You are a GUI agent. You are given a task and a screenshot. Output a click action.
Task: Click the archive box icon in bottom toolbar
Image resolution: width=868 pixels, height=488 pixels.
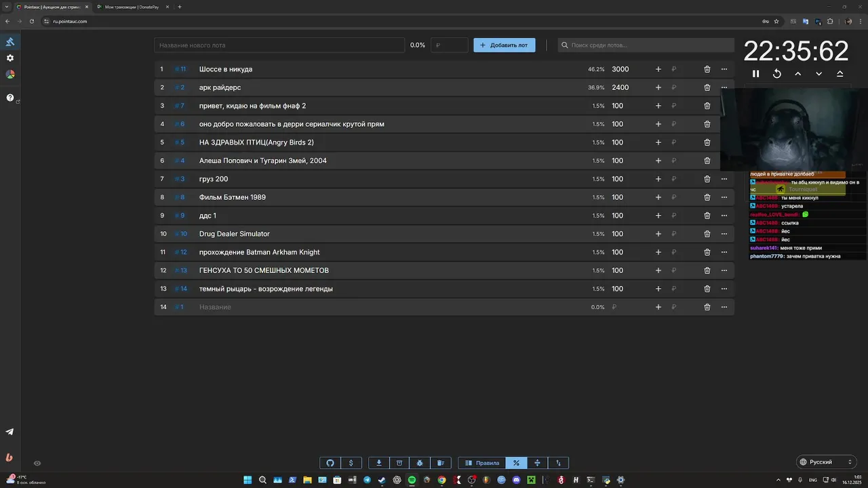click(399, 463)
